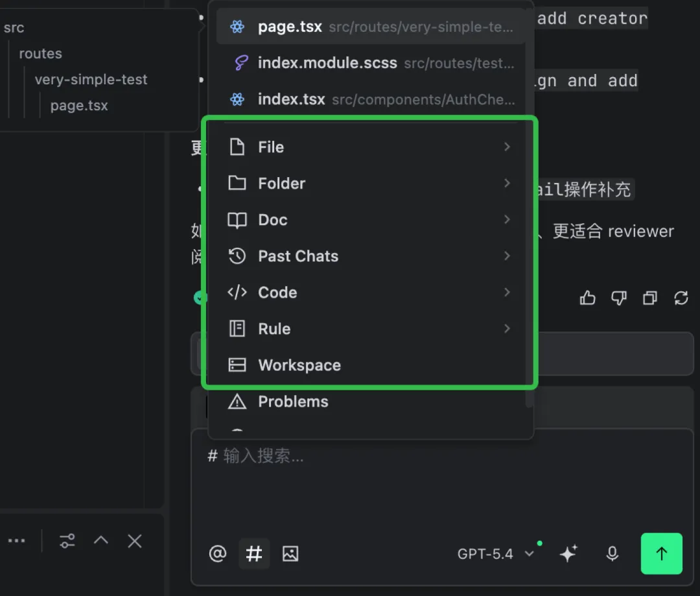Click the @ mention button
700x596 pixels.
coord(217,554)
